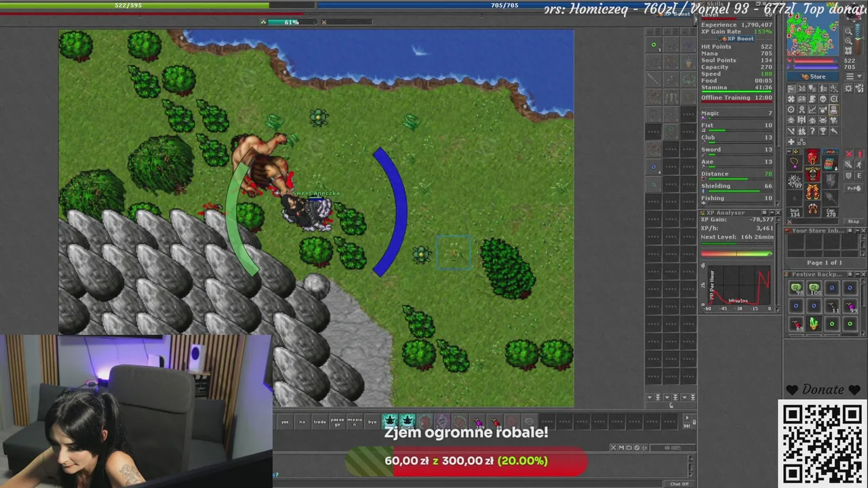Toggle Chat Off button

(x=679, y=484)
